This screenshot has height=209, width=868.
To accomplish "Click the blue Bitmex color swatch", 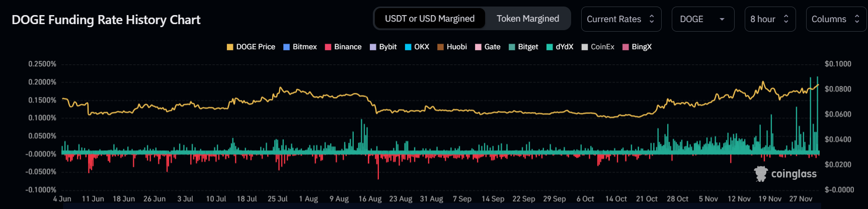I will (x=287, y=47).
